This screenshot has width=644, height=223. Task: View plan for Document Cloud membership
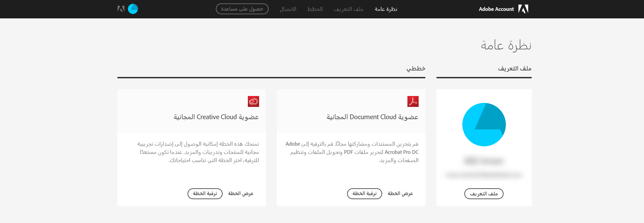[x=400, y=193]
